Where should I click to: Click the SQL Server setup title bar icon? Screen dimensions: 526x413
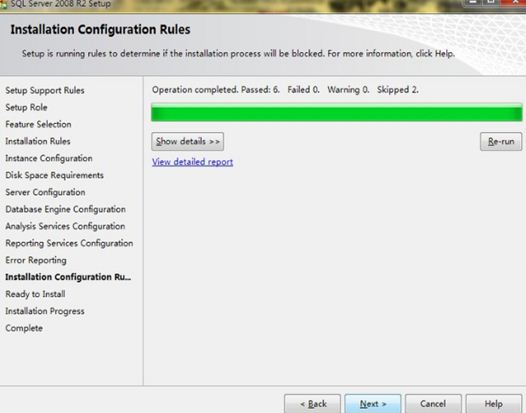[3, 4]
